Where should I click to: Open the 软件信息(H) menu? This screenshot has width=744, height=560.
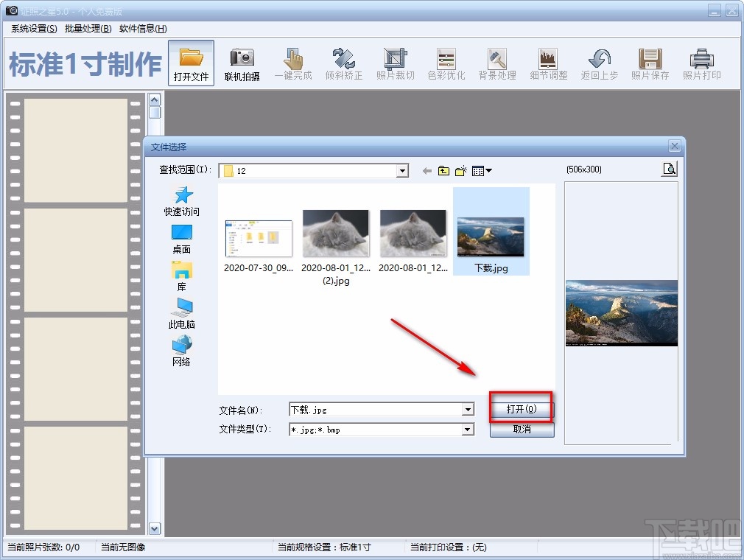click(143, 29)
